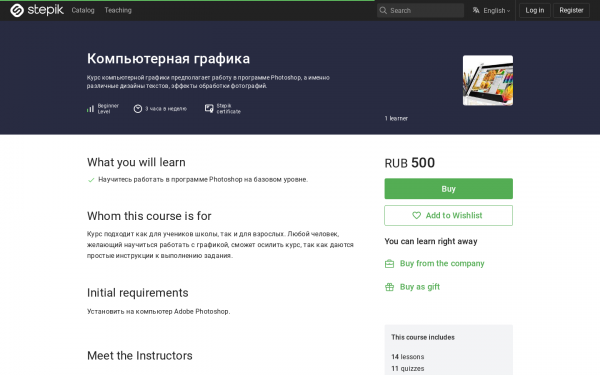Image resolution: width=600 pixels, height=375 pixels.
Task: Click the 'Beginner Level' label
Action: coord(108,109)
